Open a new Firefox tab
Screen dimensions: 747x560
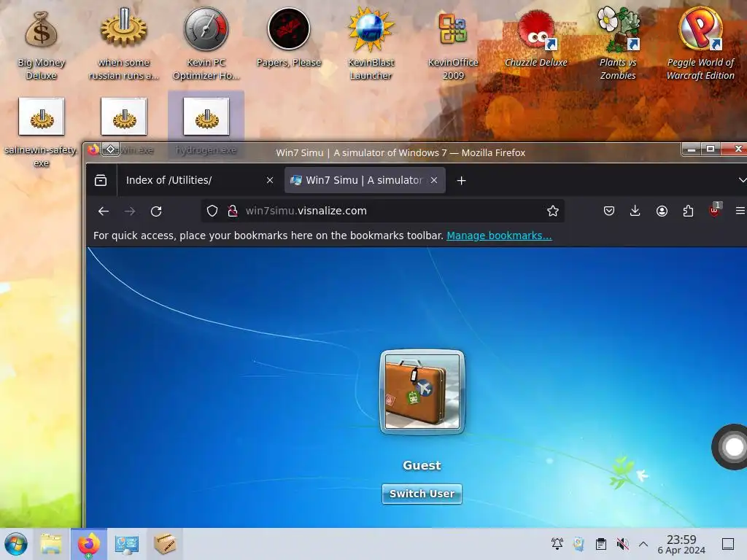pyautogui.click(x=461, y=181)
